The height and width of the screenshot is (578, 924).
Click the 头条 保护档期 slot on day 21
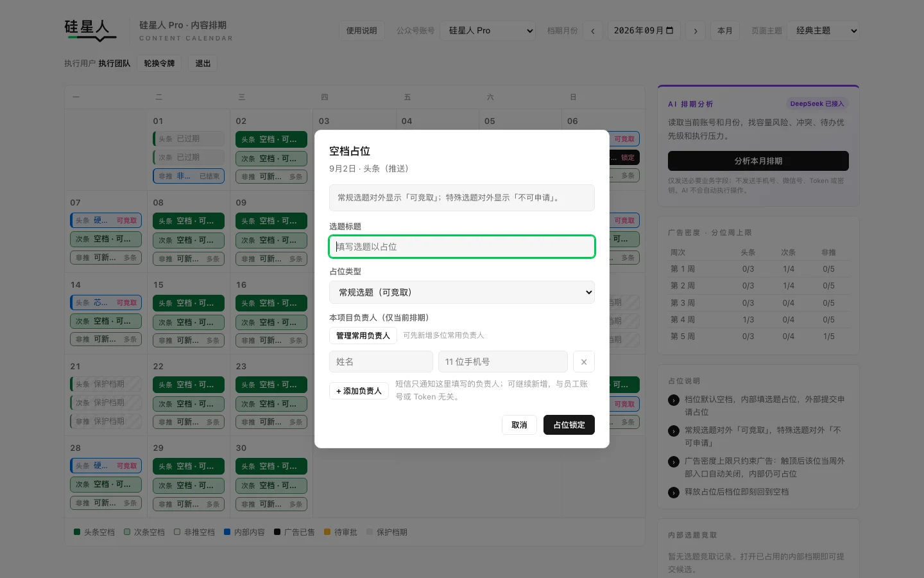106,384
